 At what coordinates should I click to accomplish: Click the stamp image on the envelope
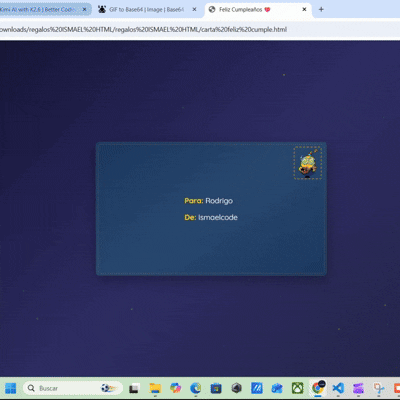(x=308, y=163)
